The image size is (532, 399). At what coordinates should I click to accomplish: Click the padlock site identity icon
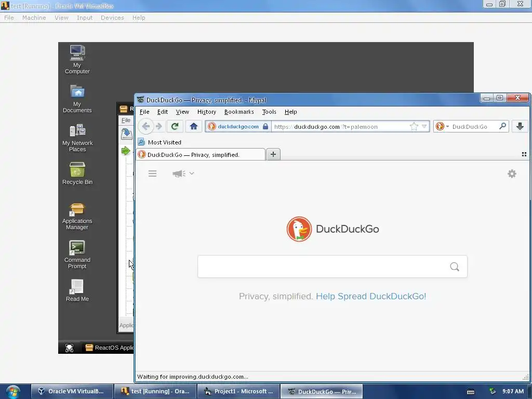coord(265,126)
